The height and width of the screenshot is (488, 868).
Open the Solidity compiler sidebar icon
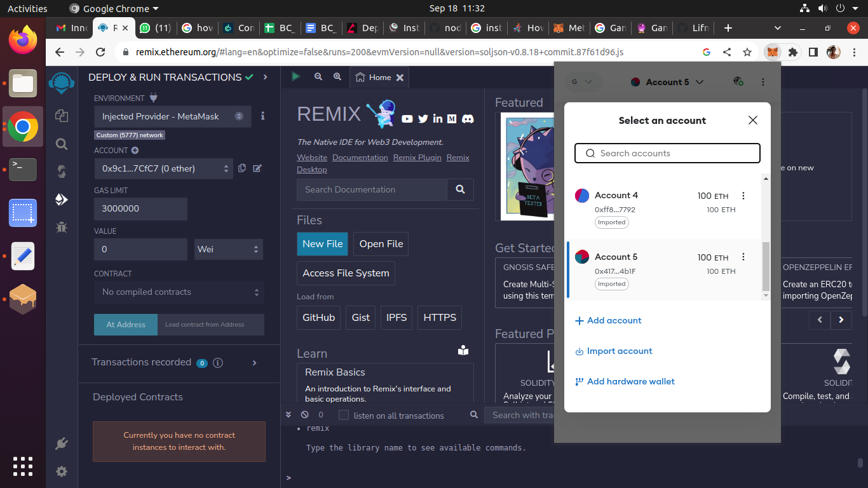pyautogui.click(x=62, y=172)
